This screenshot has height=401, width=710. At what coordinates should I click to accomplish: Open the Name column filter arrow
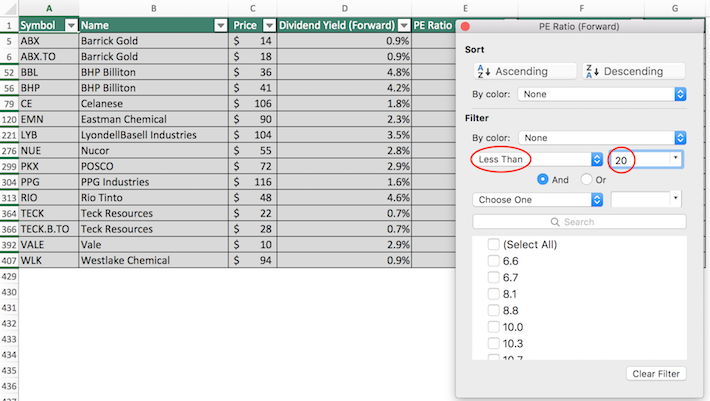pos(219,25)
